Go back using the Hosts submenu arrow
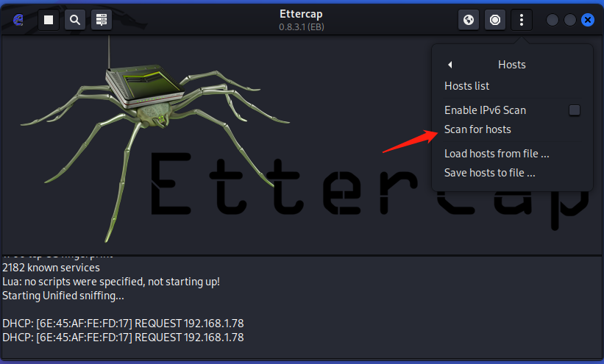Screen dimensions: 604x364 coord(450,65)
